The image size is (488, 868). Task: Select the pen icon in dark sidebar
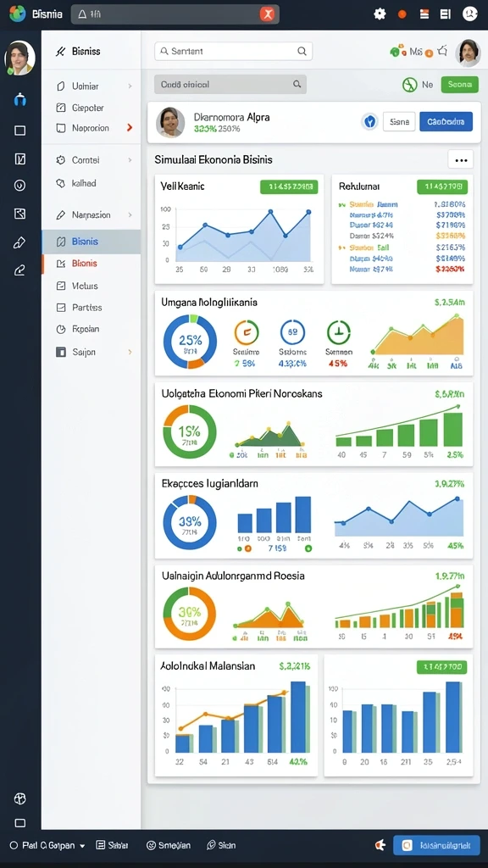[x=20, y=242]
